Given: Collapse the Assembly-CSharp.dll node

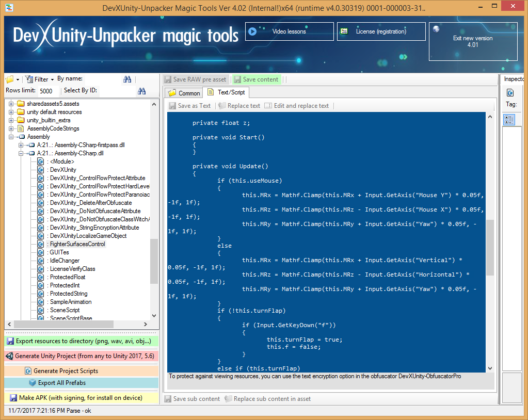Looking at the screenshot, I should [21, 153].
